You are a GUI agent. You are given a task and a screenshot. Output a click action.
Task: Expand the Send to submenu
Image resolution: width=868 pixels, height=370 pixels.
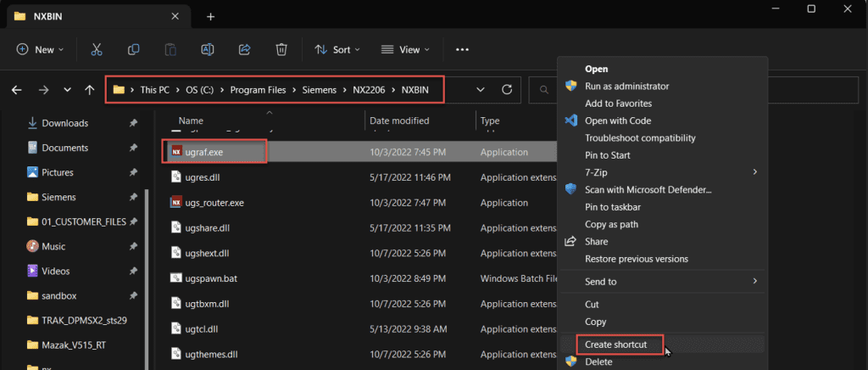[755, 282]
